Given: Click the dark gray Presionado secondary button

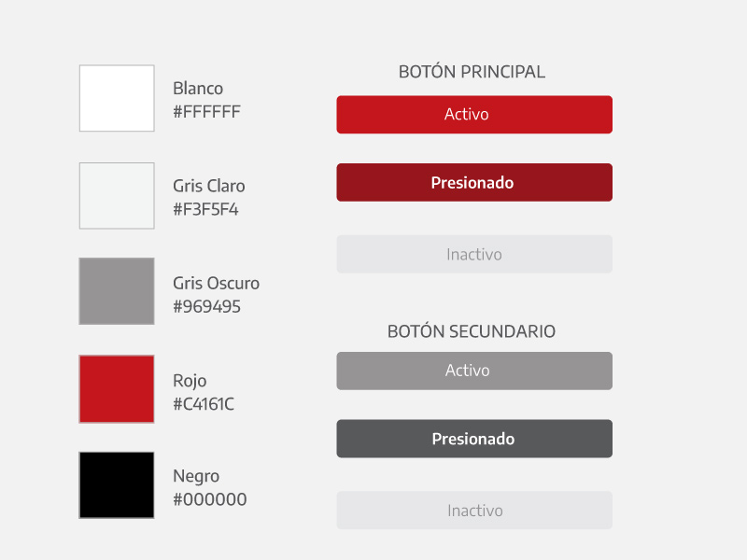Looking at the screenshot, I should pos(474,439).
